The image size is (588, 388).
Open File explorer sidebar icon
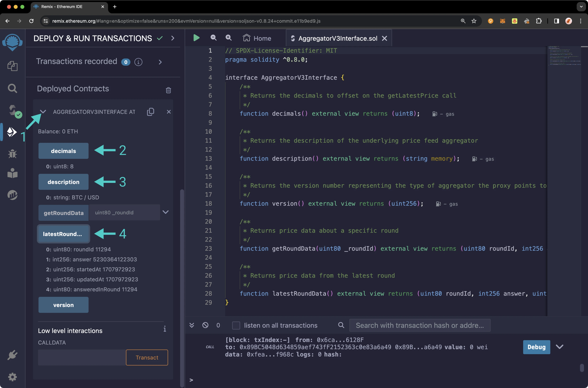coord(12,66)
